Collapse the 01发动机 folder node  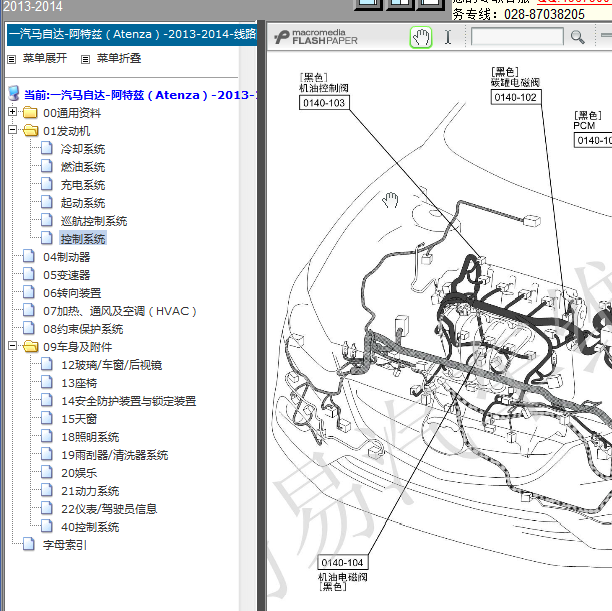12,130
